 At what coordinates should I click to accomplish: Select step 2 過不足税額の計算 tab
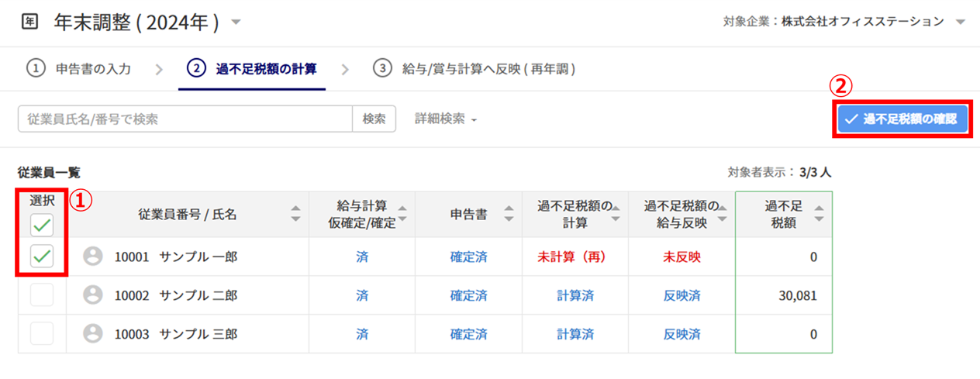point(252,68)
